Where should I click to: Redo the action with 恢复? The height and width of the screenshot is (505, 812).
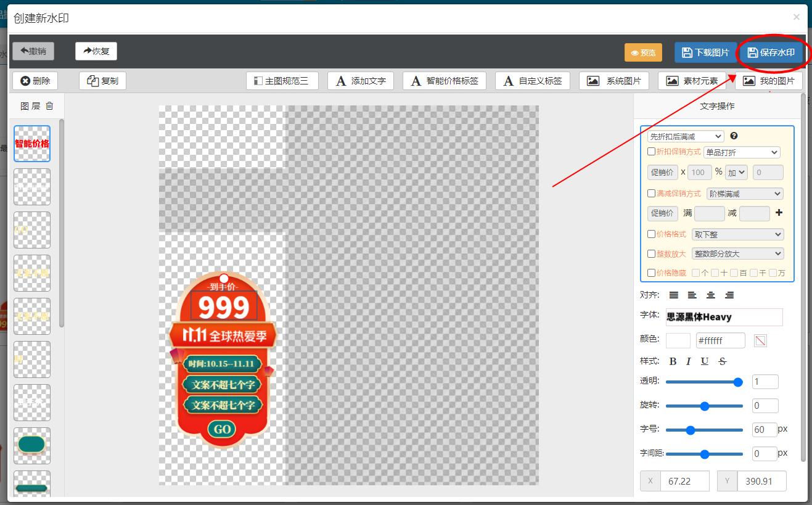(x=96, y=51)
